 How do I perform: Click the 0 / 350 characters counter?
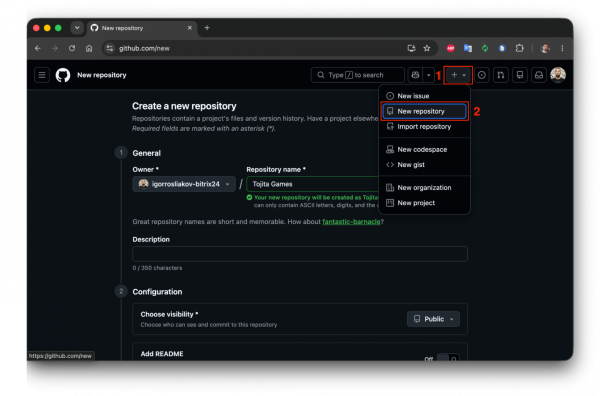point(157,268)
